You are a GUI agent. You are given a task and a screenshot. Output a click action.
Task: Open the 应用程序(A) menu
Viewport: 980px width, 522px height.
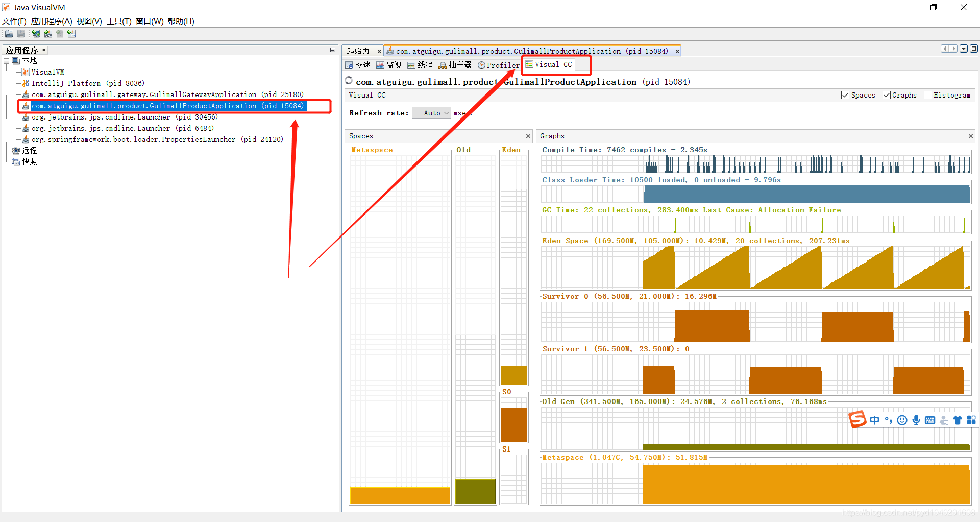click(52, 21)
